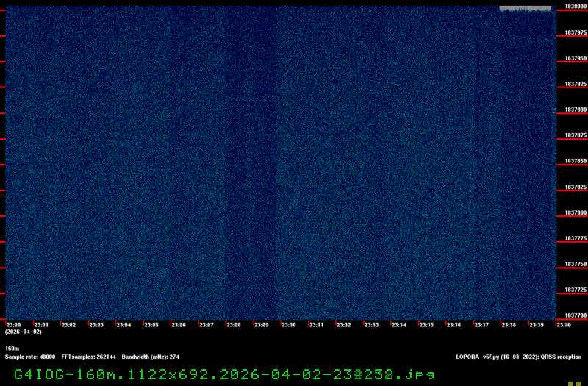588x386 pixels.
Task: Click the 23:06 time marker
Action: point(179,325)
